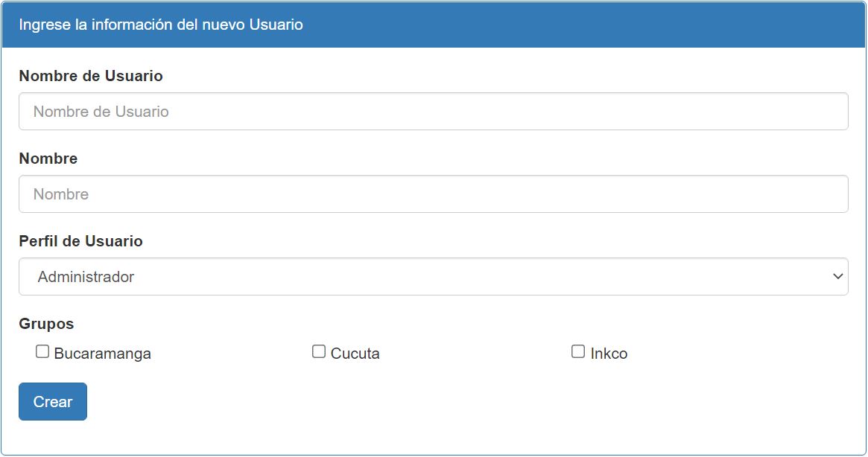Click the "Perfil de Usuario" label
This screenshot has height=457, width=868.
pyautogui.click(x=81, y=241)
